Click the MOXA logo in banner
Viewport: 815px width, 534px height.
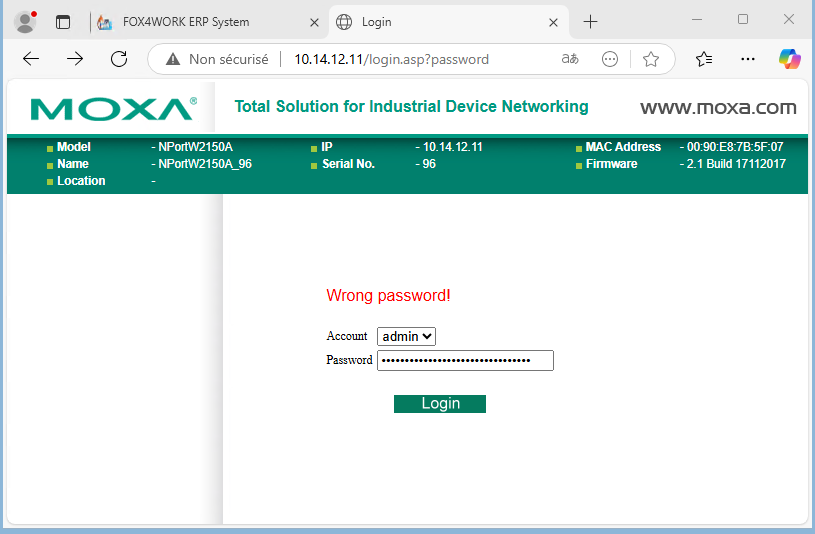click(x=112, y=109)
